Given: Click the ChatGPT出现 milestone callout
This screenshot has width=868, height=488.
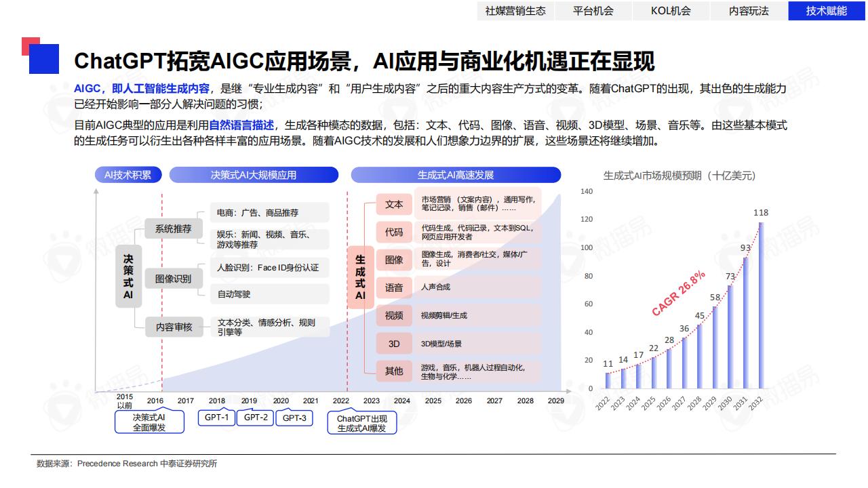Looking at the screenshot, I should pos(362,424).
